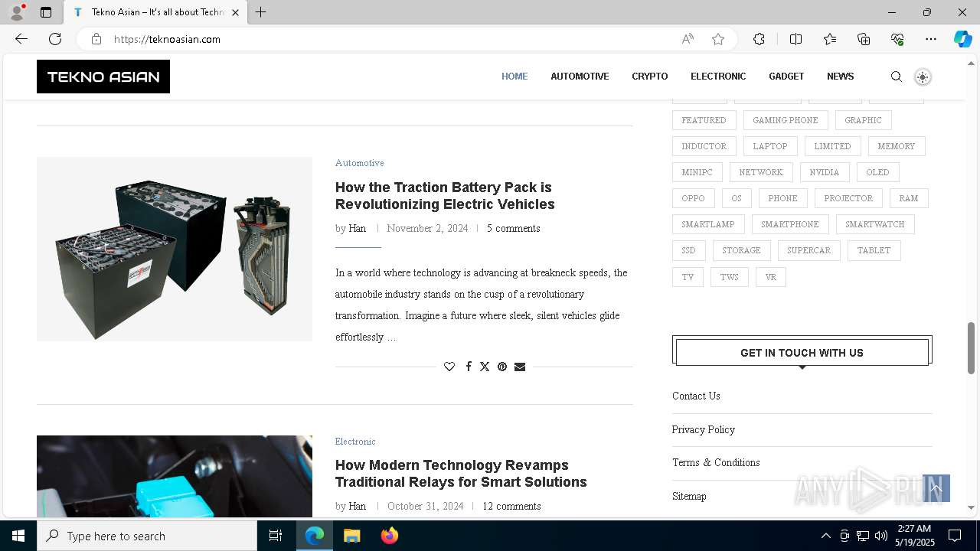The height and width of the screenshot is (551, 980).
Task: Open Traction Battery Pack article title
Action: (x=445, y=196)
